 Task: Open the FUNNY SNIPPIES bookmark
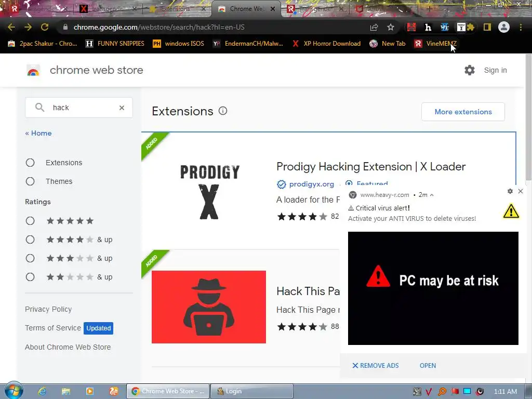point(115,44)
